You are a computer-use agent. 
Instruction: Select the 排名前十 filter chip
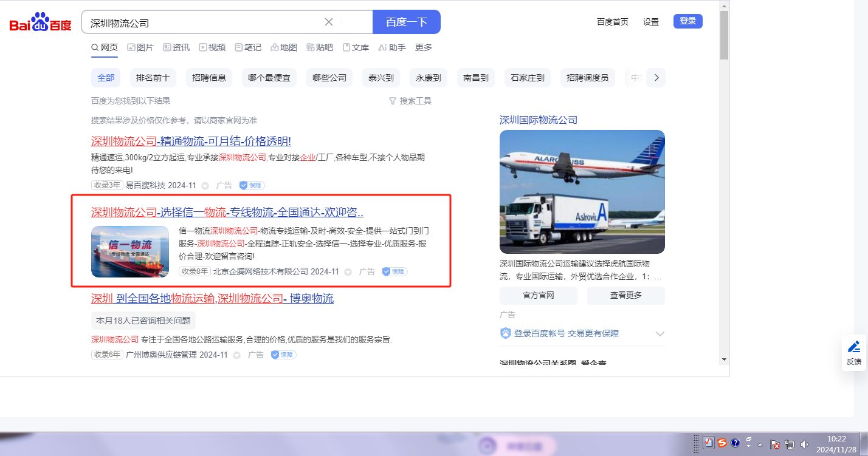pos(153,78)
